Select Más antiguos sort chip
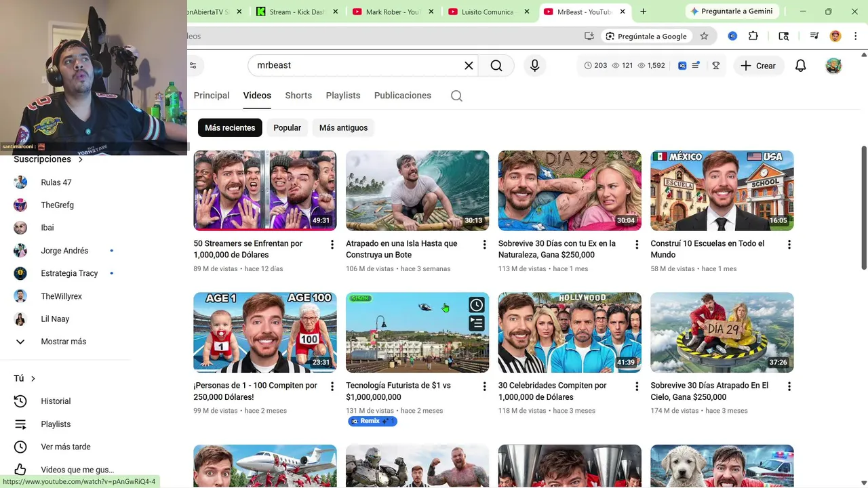868x488 pixels. [343, 127]
